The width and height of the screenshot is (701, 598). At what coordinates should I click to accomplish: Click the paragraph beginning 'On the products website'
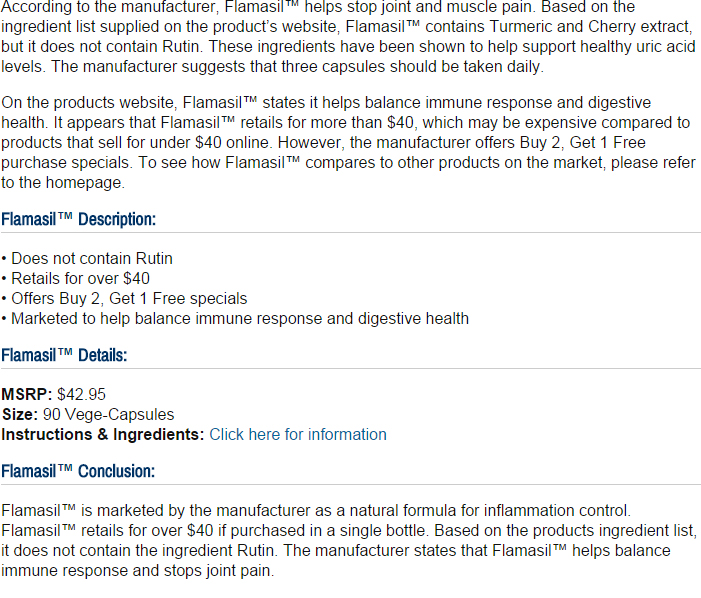[349, 143]
